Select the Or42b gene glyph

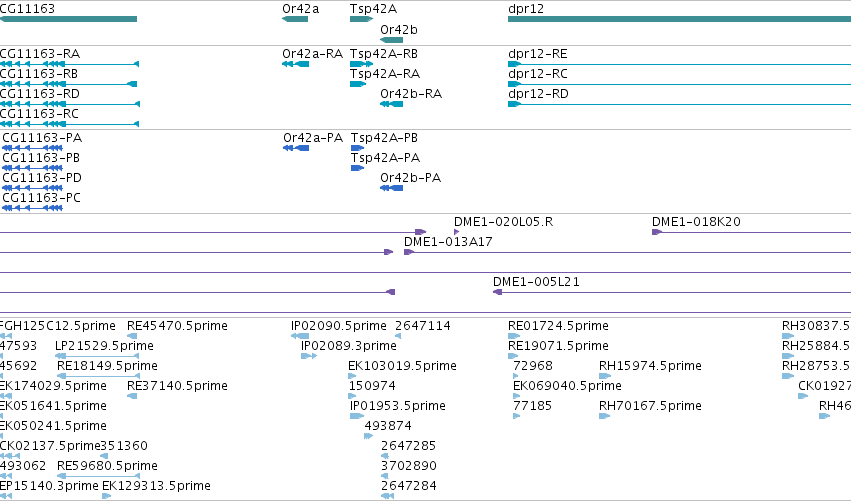point(391,40)
